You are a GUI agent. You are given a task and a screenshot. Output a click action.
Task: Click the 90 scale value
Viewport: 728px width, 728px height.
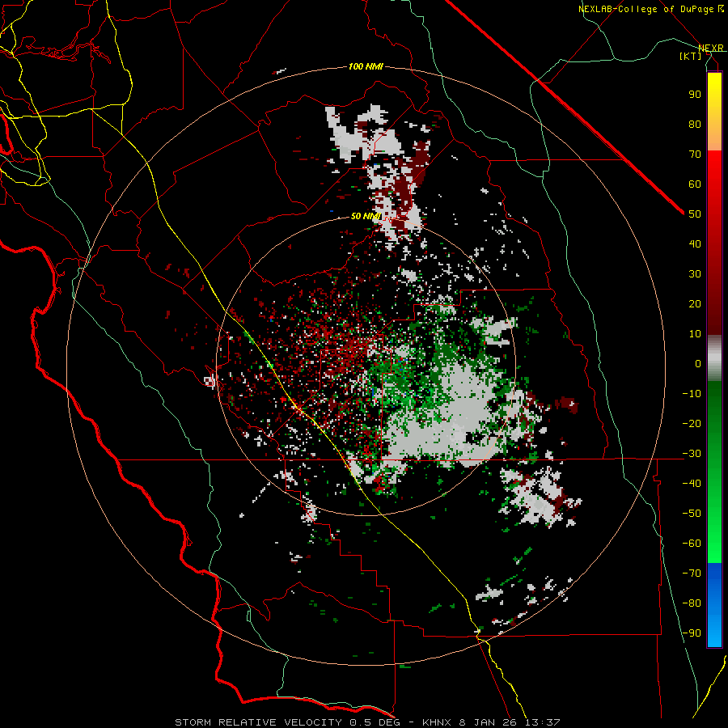click(x=695, y=95)
